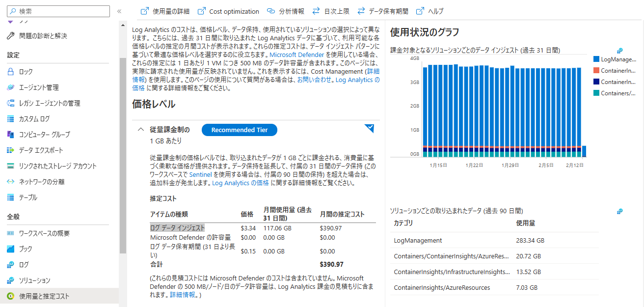The width and height of the screenshot is (644, 307).
Task: Click the 使用量の詳細 external-link icon
Action: [x=145, y=11]
